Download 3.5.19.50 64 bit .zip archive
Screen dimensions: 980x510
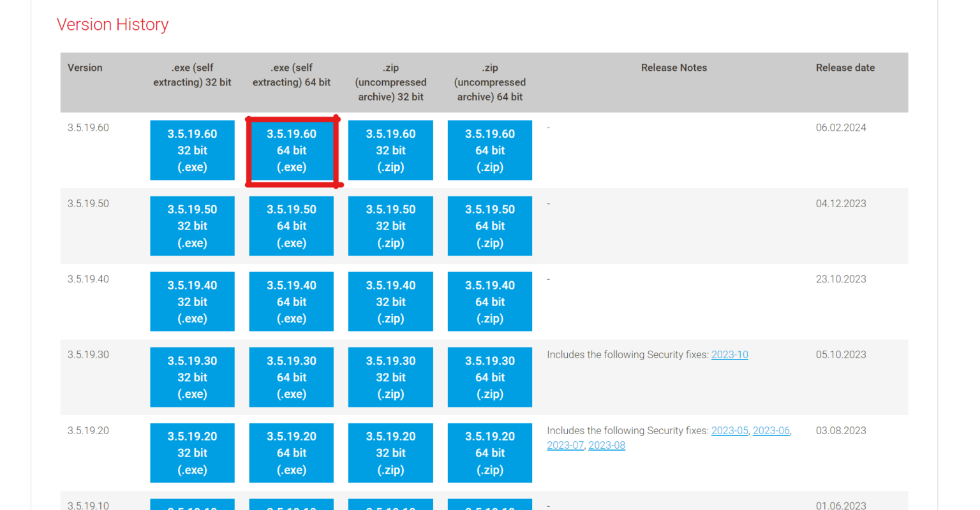pyautogui.click(x=490, y=226)
